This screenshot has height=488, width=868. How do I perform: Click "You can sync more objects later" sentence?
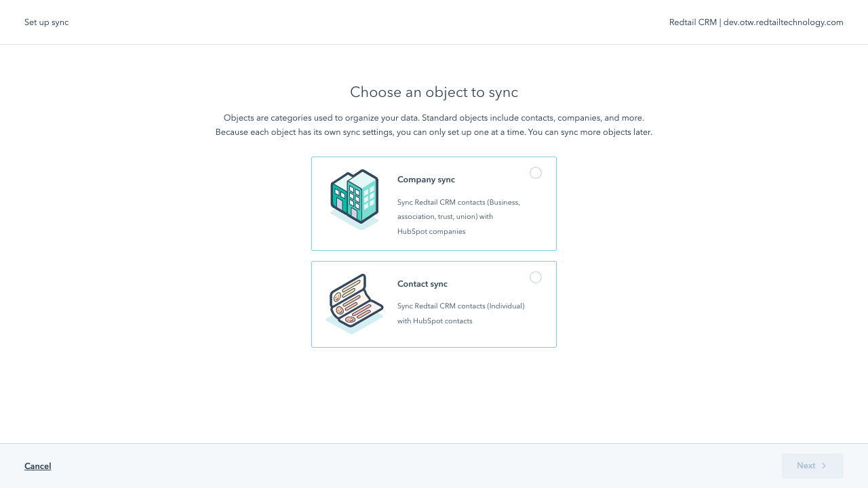[589, 132]
